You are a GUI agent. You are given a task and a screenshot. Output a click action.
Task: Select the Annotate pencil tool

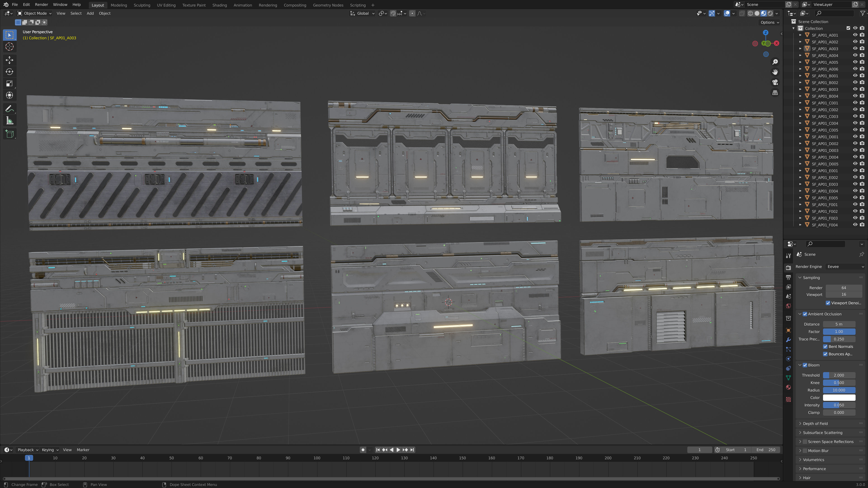[9, 109]
